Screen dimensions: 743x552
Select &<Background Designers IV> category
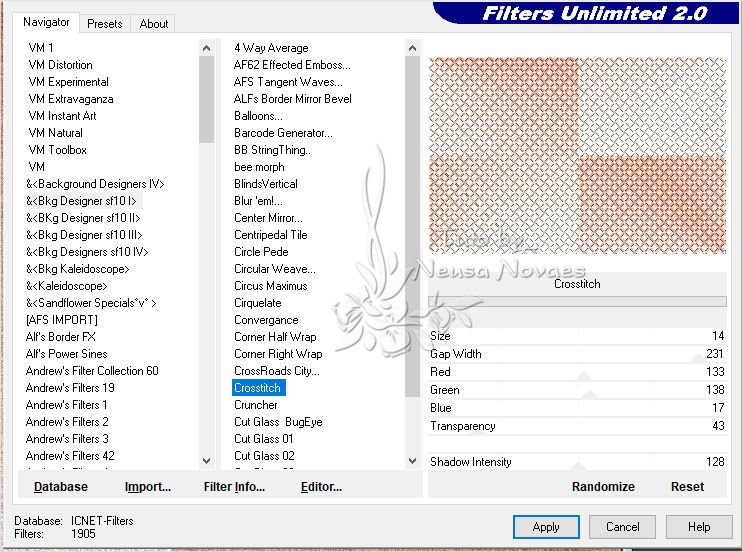point(95,184)
